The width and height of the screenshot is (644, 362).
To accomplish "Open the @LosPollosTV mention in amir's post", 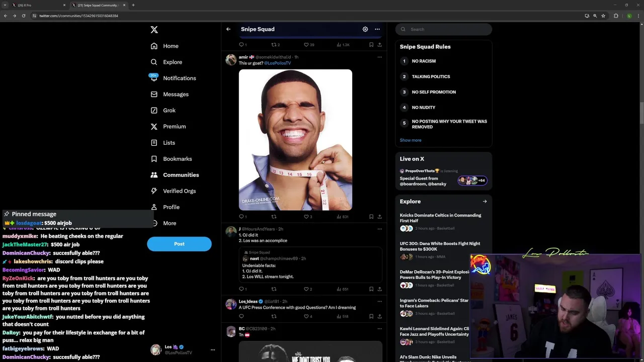I will [x=278, y=63].
